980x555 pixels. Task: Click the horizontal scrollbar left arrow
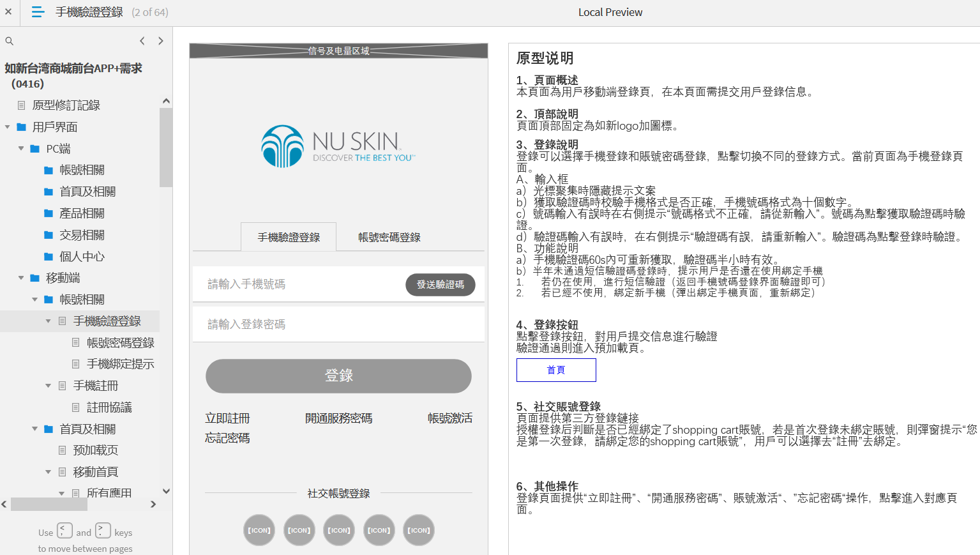(x=4, y=505)
